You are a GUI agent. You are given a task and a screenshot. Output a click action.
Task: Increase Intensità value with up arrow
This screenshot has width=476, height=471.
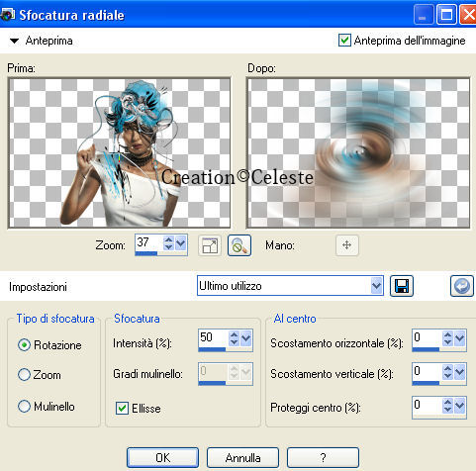[x=234, y=334]
